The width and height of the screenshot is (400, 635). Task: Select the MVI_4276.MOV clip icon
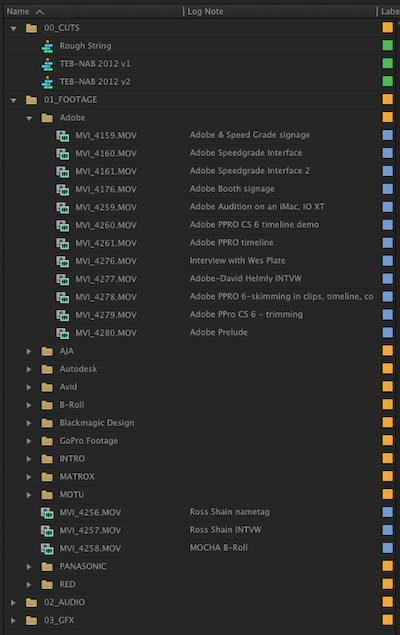[62, 261]
